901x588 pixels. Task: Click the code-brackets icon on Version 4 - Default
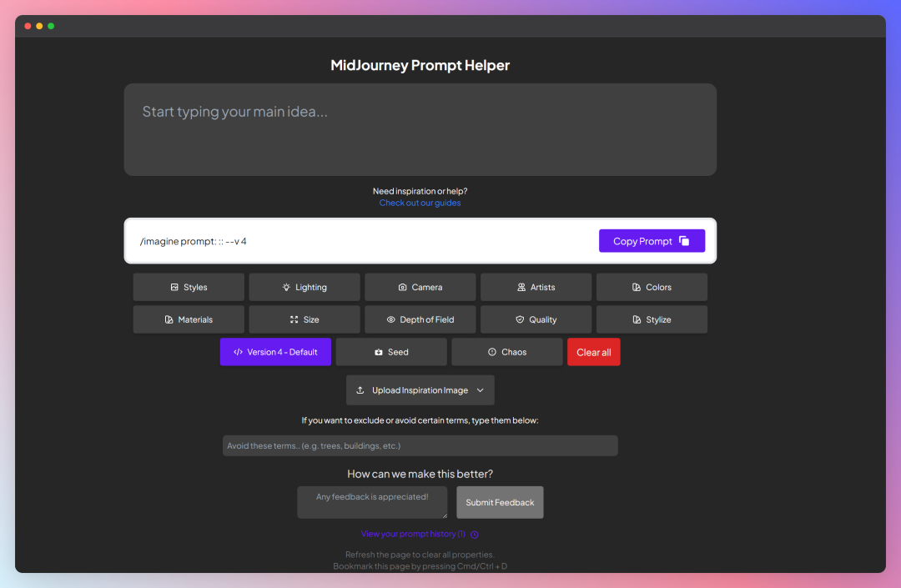[238, 352]
